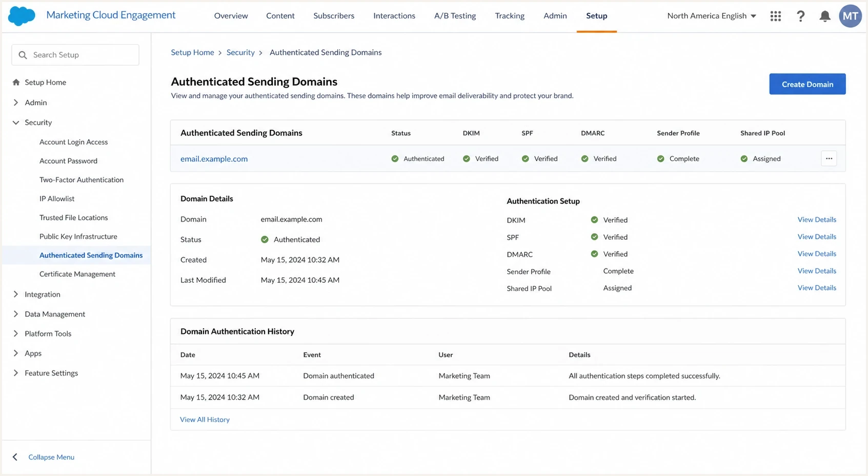Click the Setup Home house icon

pos(16,82)
